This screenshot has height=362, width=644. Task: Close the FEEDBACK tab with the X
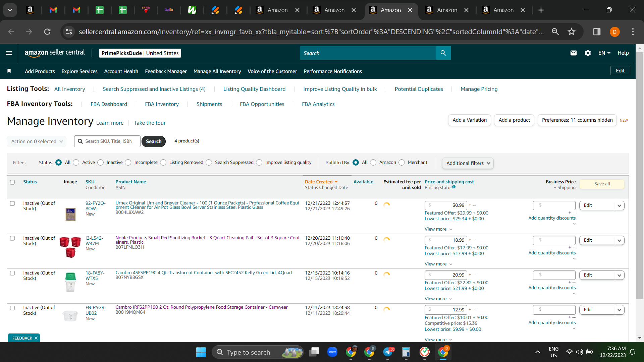(x=36, y=338)
